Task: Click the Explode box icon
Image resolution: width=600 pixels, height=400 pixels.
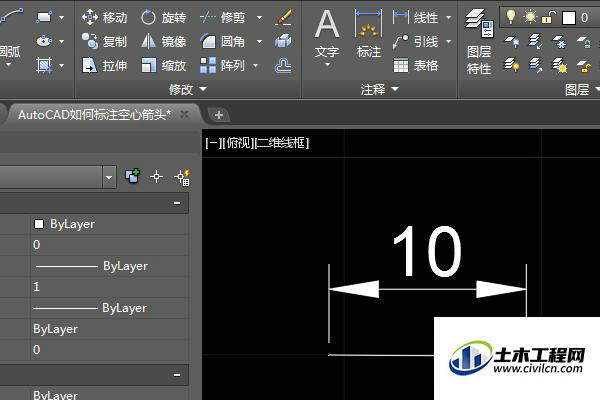Action: (284, 41)
